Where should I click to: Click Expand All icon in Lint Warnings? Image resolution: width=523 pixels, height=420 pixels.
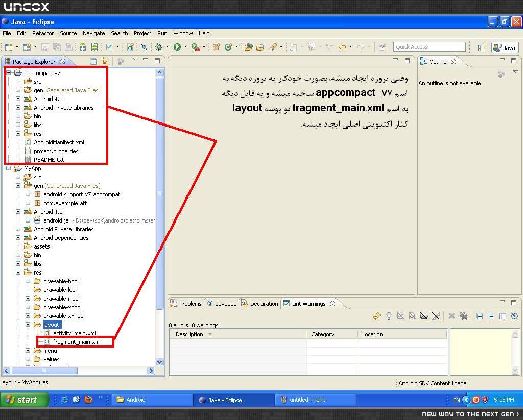[x=479, y=316]
